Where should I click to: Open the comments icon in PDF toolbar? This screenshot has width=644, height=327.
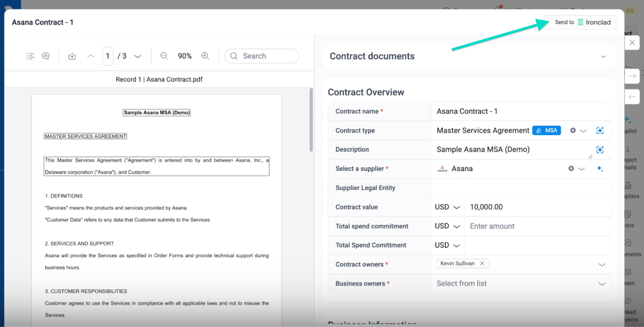tap(46, 56)
